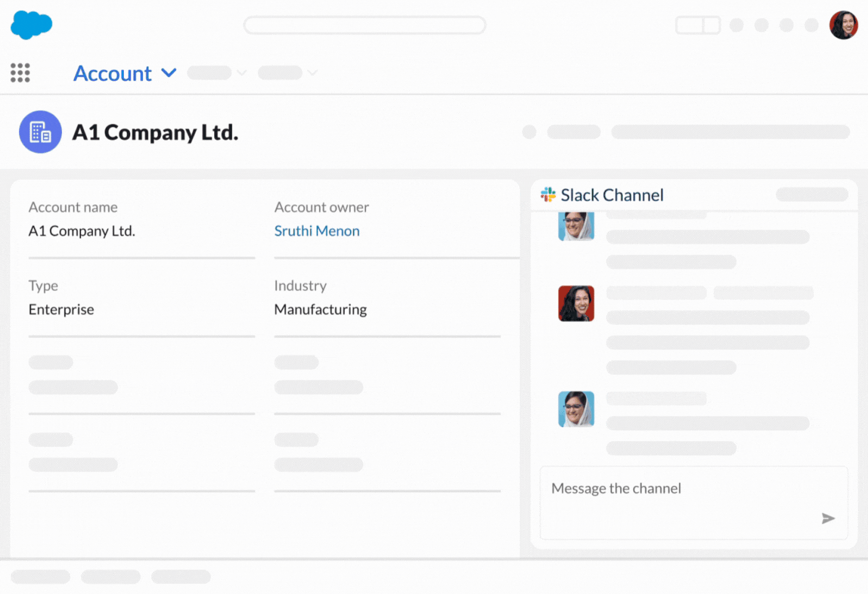Screen dimensions: 868x594
Task: Click the first avatar in the Slack thread
Action: (x=576, y=226)
